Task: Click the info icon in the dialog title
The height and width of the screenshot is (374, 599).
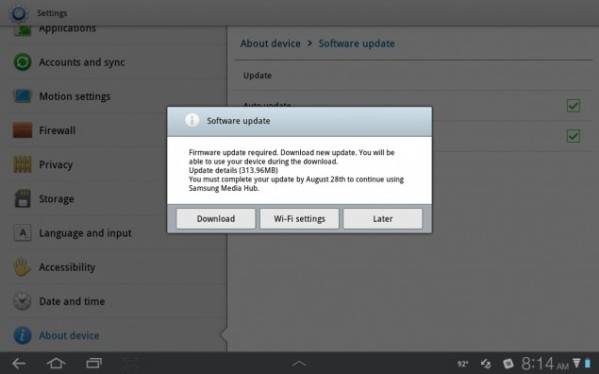Action: [192, 120]
